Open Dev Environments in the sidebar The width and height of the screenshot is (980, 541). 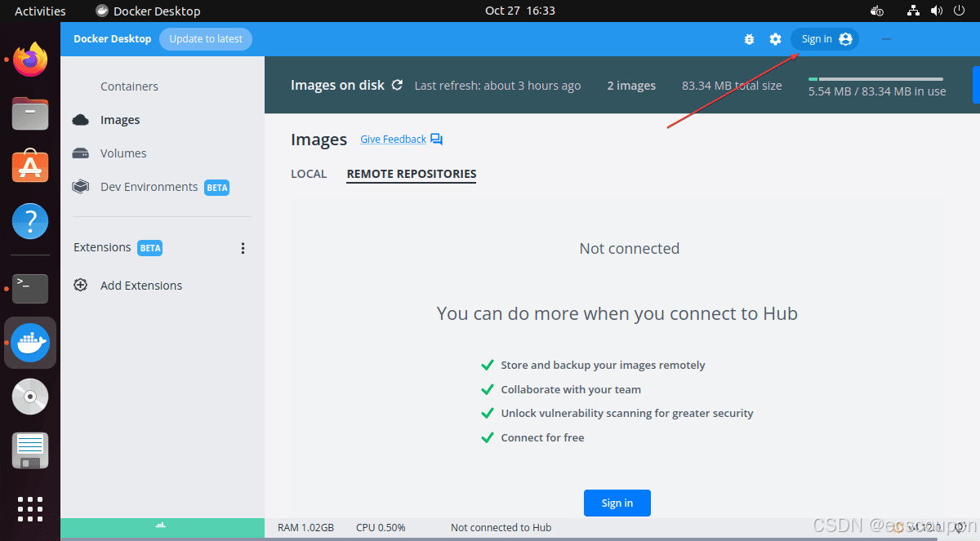click(x=149, y=187)
